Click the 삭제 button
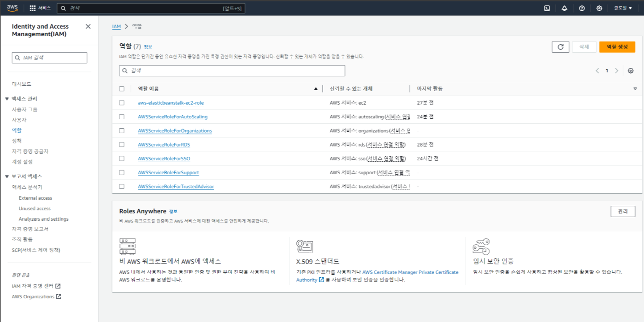Image resolution: width=644 pixels, height=322 pixels. [584, 47]
